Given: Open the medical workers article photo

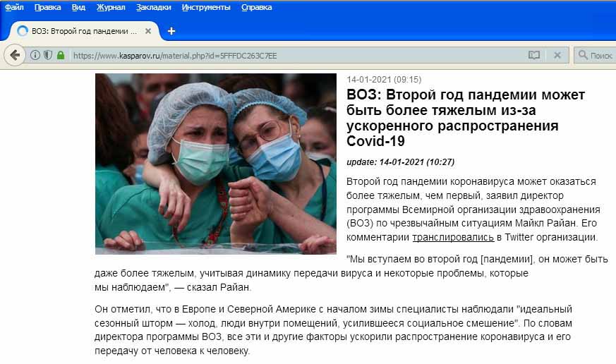Looking at the screenshot, I should (216, 164).
